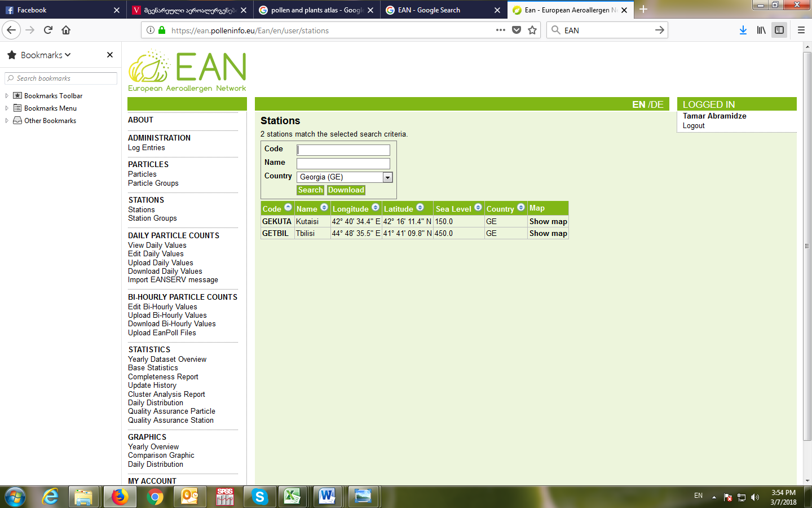
Task: Close the Bookmarks sidebar
Action: point(110,55)
